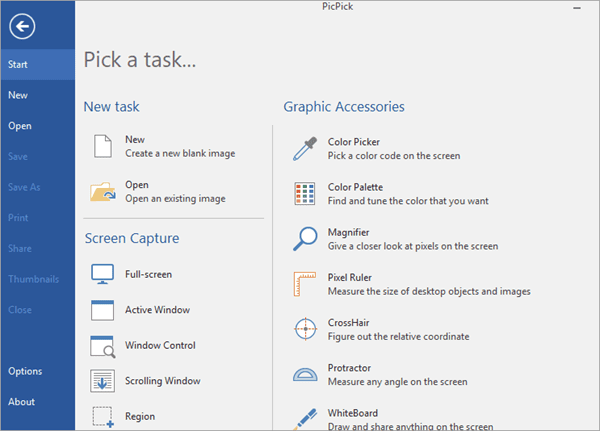The height and width of the screenshot is (431, 600).
Task: Click the Full-screen monitor icon
Action: click(102, 274)
